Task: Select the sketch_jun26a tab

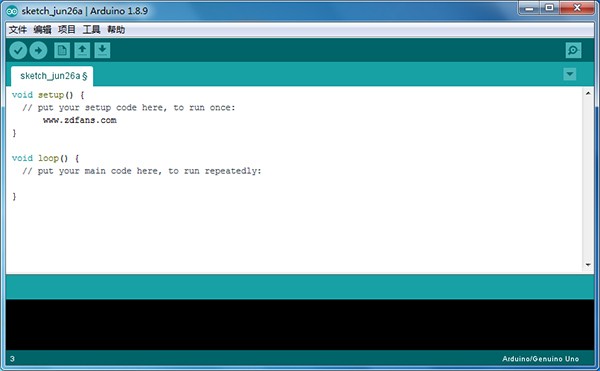Action: (x=52, y=76)
